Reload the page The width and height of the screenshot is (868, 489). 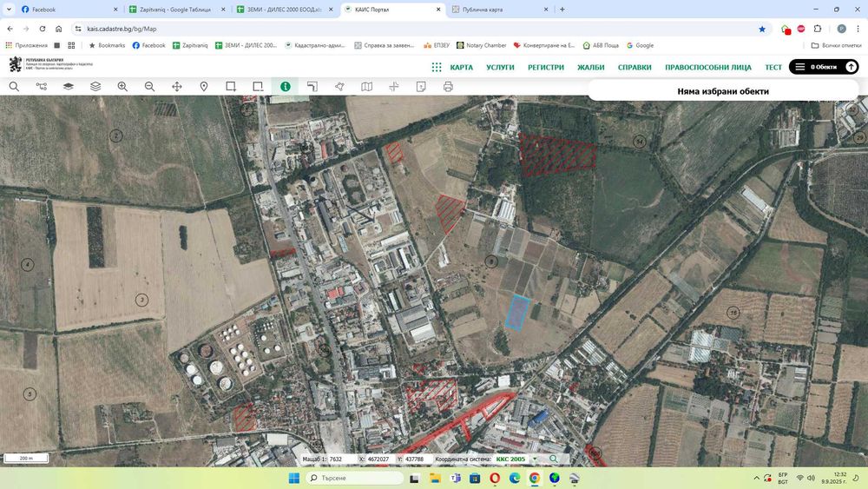coord(42,29)
